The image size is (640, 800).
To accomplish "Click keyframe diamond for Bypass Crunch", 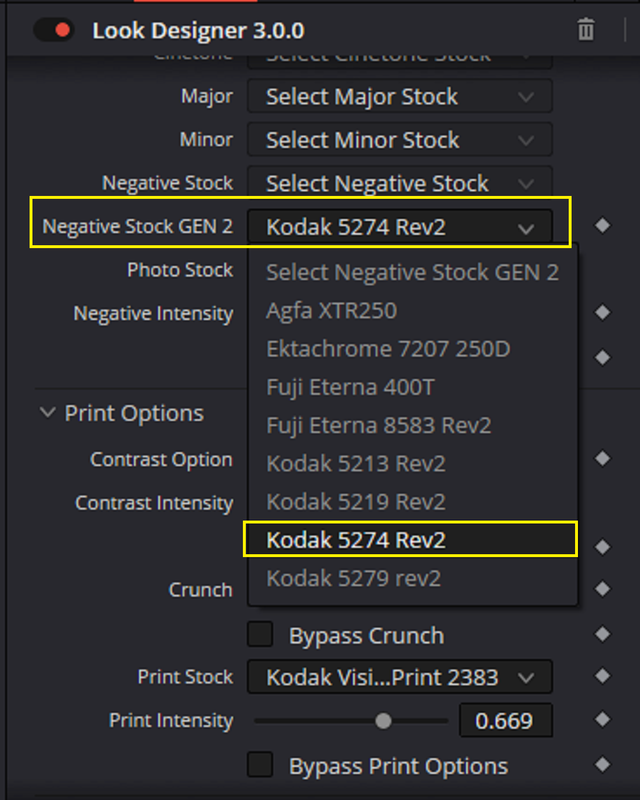I will pos(603,634).
